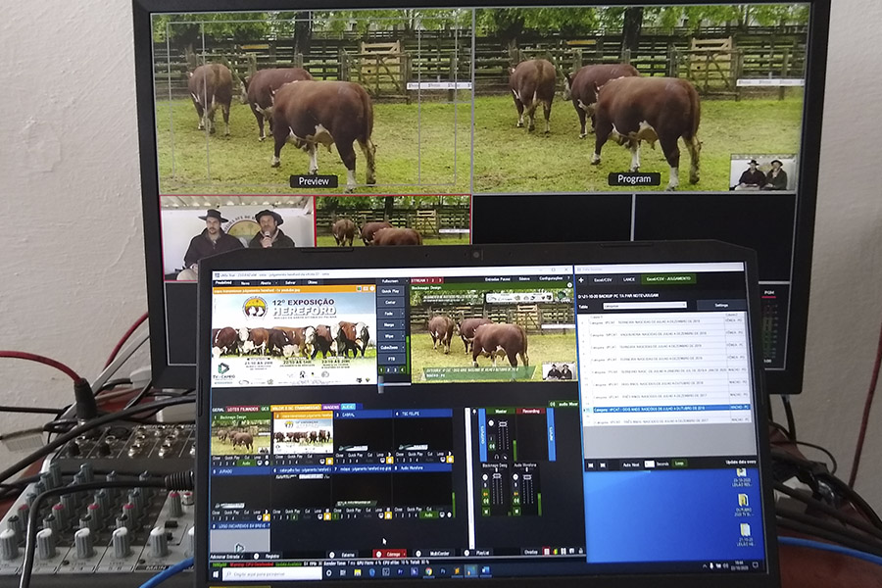Expand the Fade transition dropdown arrow

[404, 313]
